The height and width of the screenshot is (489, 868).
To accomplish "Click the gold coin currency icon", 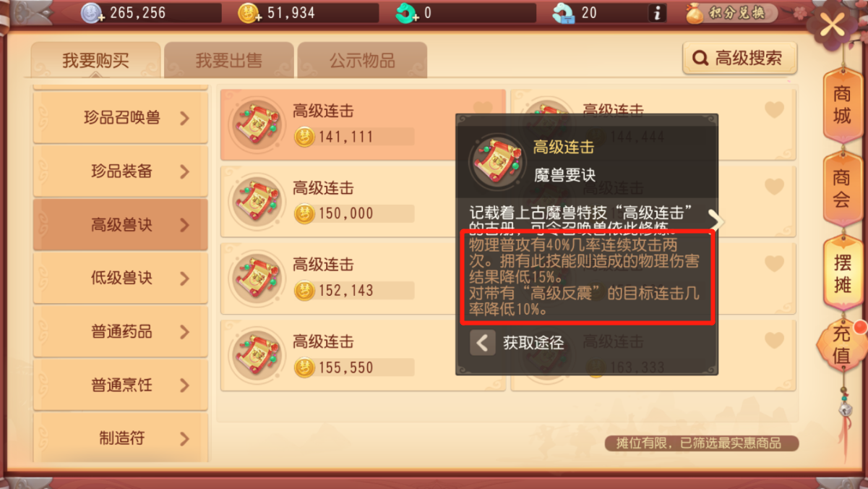I will click(x=249, y=13).
